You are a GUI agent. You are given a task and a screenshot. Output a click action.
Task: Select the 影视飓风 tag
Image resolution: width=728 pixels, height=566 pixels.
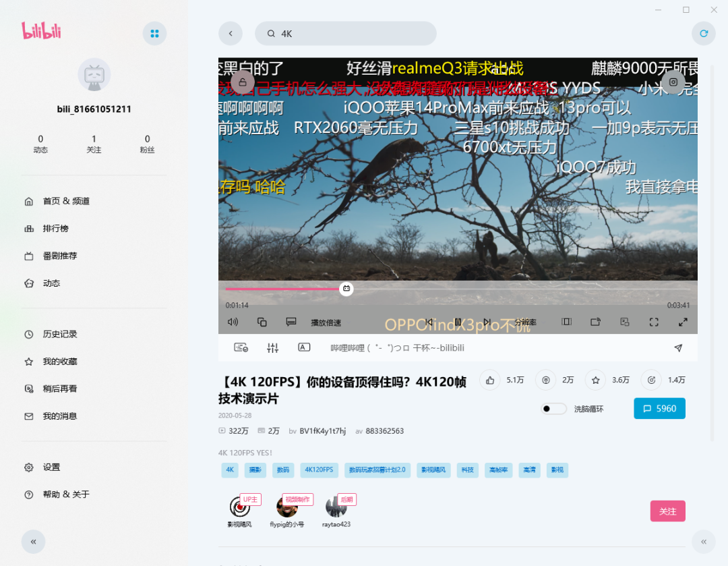(433, 470)
